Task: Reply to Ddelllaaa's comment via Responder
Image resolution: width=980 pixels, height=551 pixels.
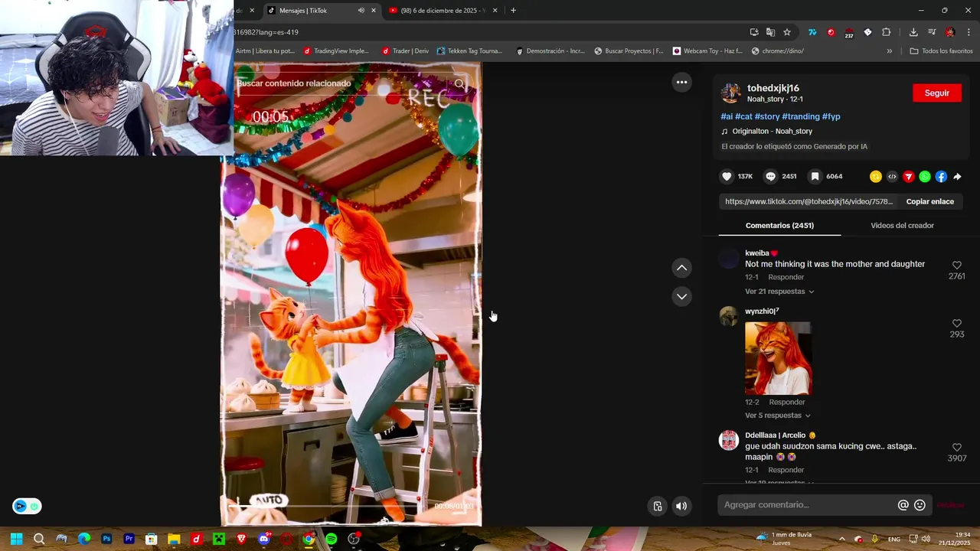Action: [786, 470]
